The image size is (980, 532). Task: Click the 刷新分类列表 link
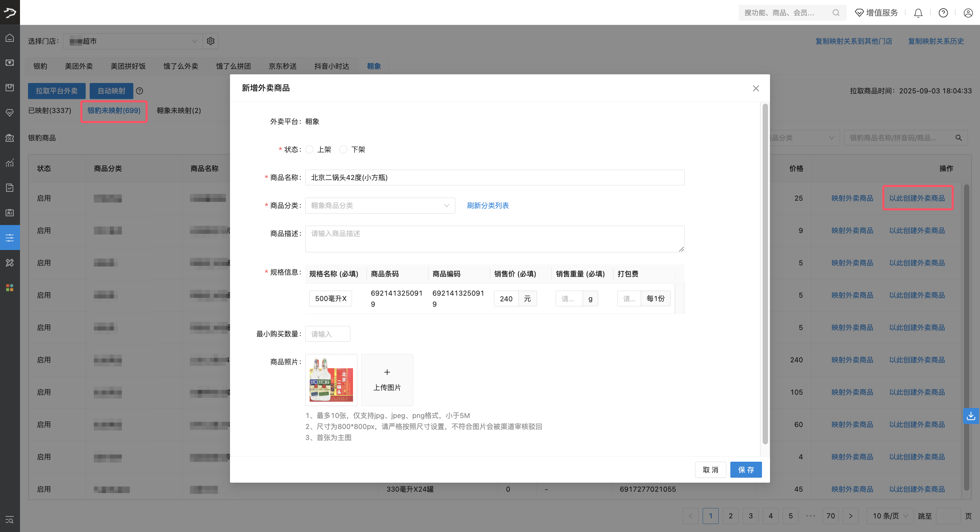pyautogui.click(x=487, y=205)
